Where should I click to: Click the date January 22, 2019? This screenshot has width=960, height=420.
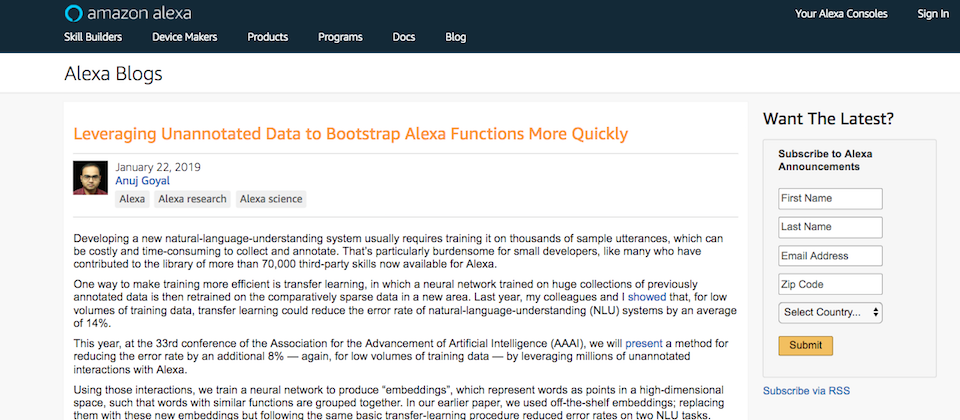(x=158, y=167)
